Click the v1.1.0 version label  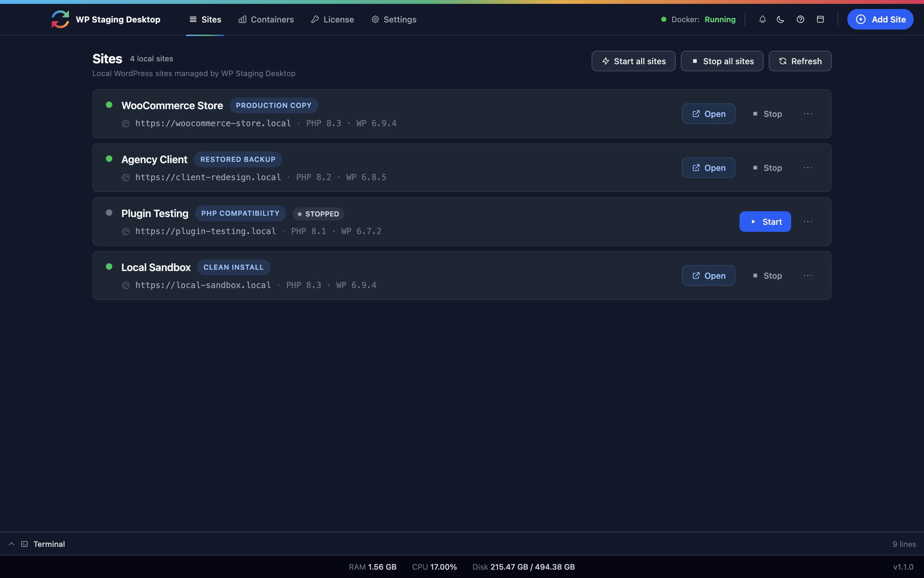903,567
